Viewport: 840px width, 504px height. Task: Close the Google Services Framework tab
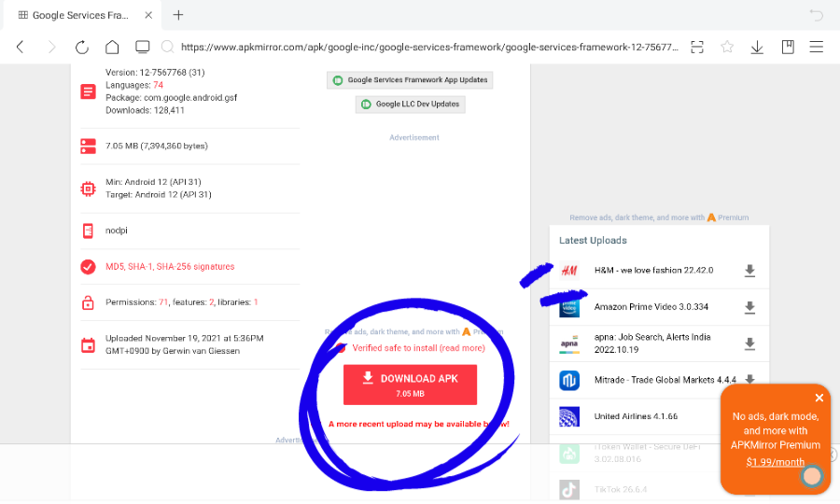tap(148, 15)
